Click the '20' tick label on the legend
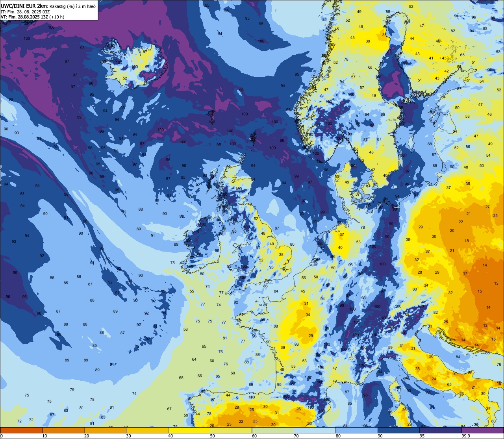 tap(87, 436)
